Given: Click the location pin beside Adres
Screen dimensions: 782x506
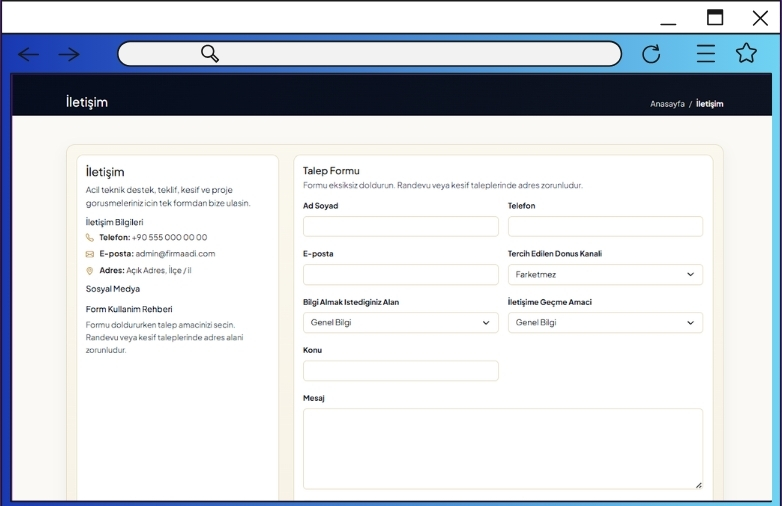Looking at the screenshot, I should coord(90,270).
